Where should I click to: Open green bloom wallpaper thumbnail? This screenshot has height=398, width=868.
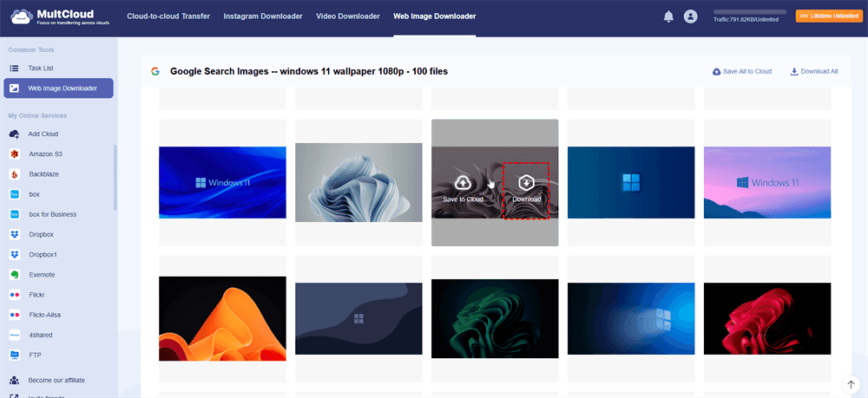click(x=495, y=319)
